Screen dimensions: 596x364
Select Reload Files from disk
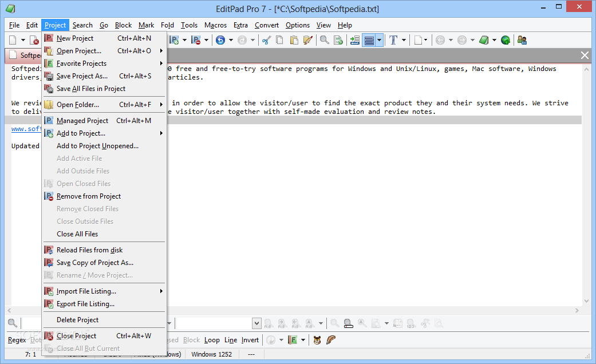click(104, 250)
